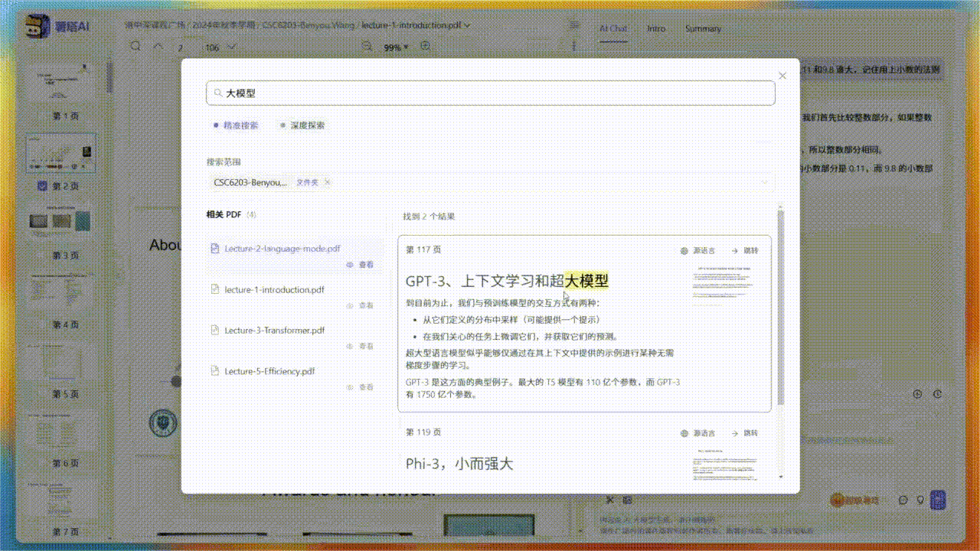This screenshot has width=980, height=551.
Task: Open Lecture-2-language-mode.pdf in related PDFs
Action: pos(282,249)
